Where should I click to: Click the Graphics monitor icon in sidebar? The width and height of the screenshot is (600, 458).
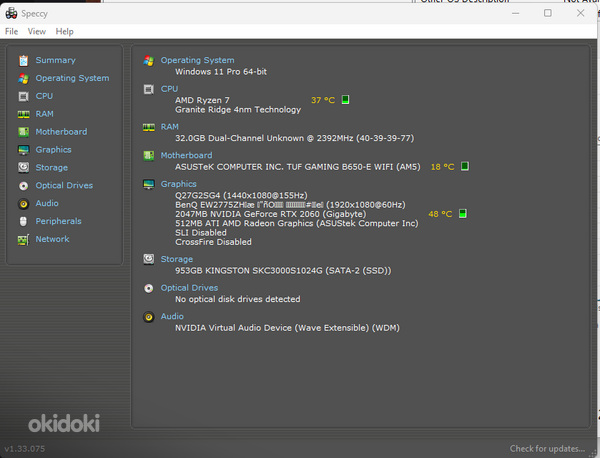(23, 150)
